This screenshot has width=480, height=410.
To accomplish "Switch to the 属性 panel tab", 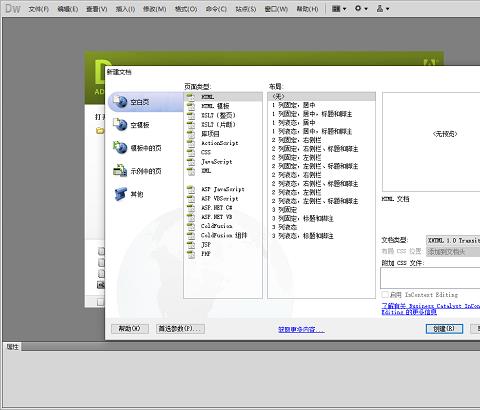I will point(13,347).
